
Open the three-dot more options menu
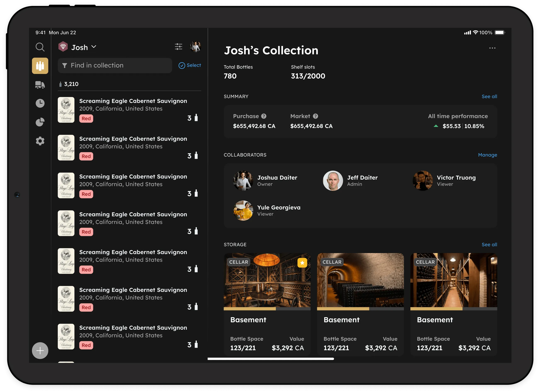(492, 48)
